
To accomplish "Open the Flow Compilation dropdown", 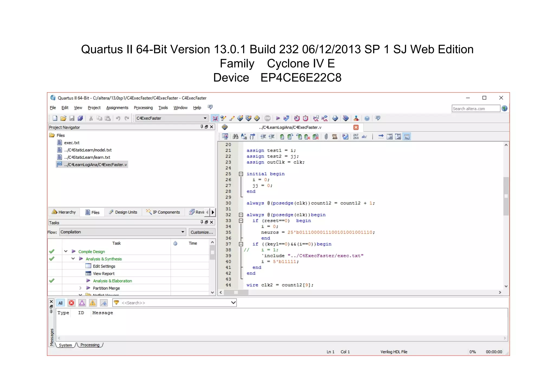I will (x=122, y=232).
